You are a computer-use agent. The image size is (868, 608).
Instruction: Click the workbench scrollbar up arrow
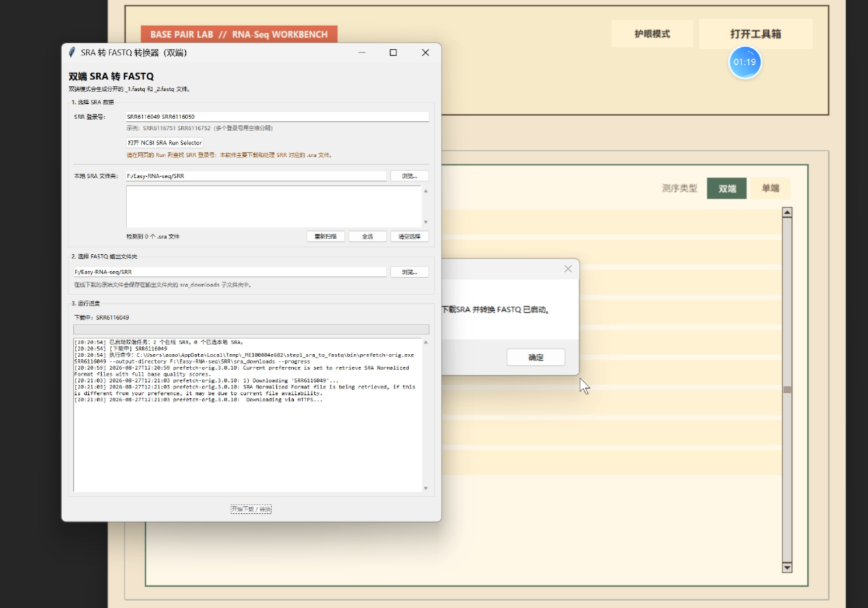click(x=787, y=212)
